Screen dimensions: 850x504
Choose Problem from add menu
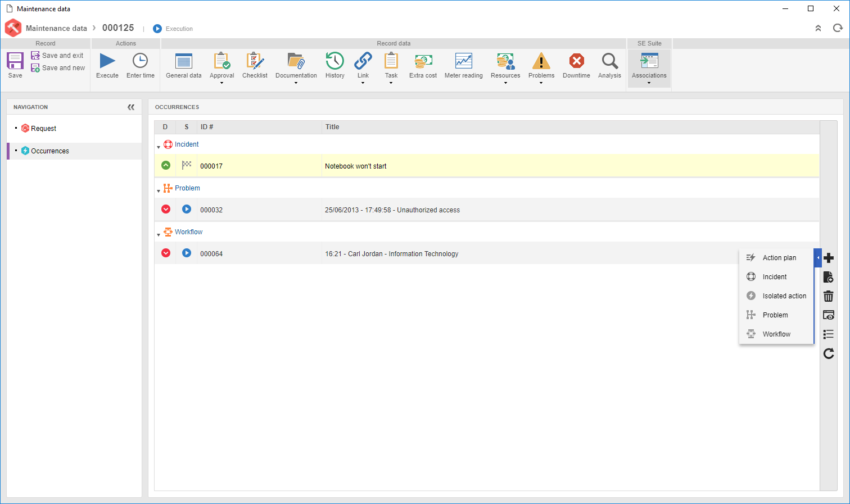(776, 315)
